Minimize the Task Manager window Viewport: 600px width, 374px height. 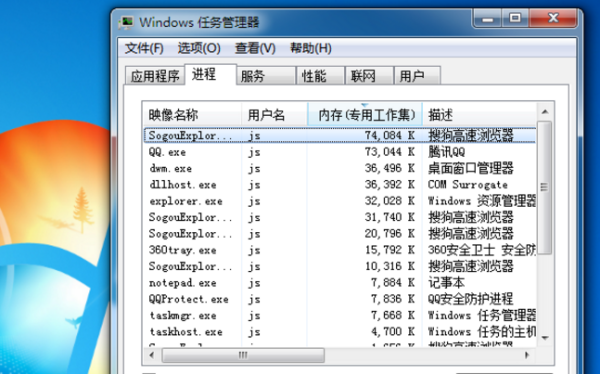[x=488, y=18]
